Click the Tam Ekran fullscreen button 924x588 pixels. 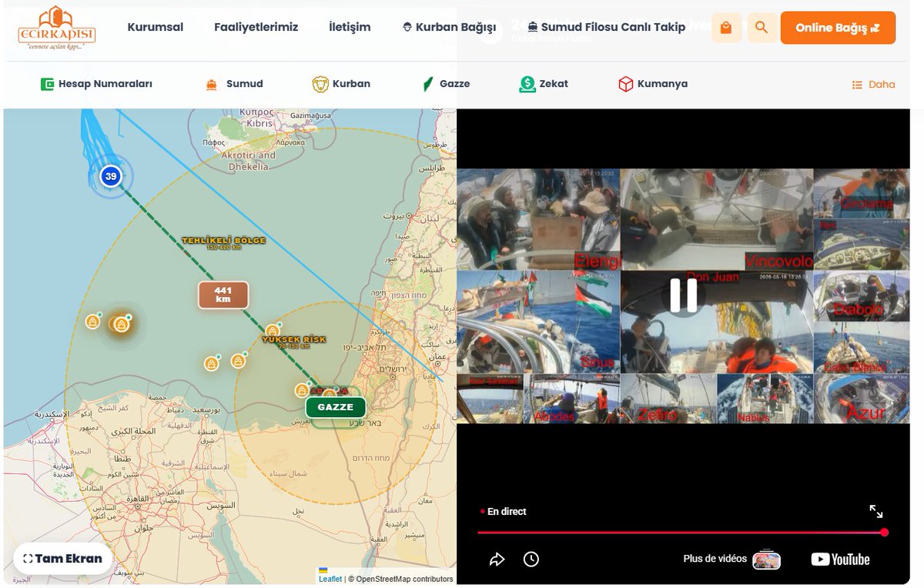point(63,559)
